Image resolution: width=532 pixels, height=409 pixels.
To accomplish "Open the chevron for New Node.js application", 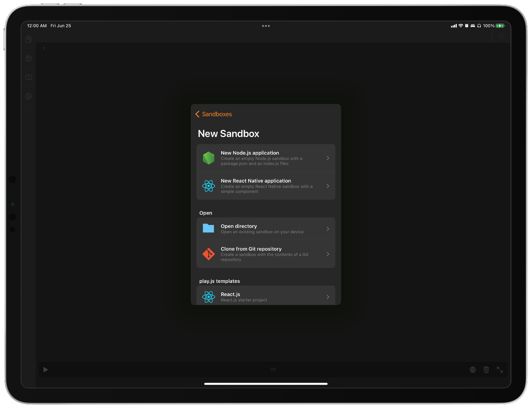I will pyautogui.click(x=328, y=158).
